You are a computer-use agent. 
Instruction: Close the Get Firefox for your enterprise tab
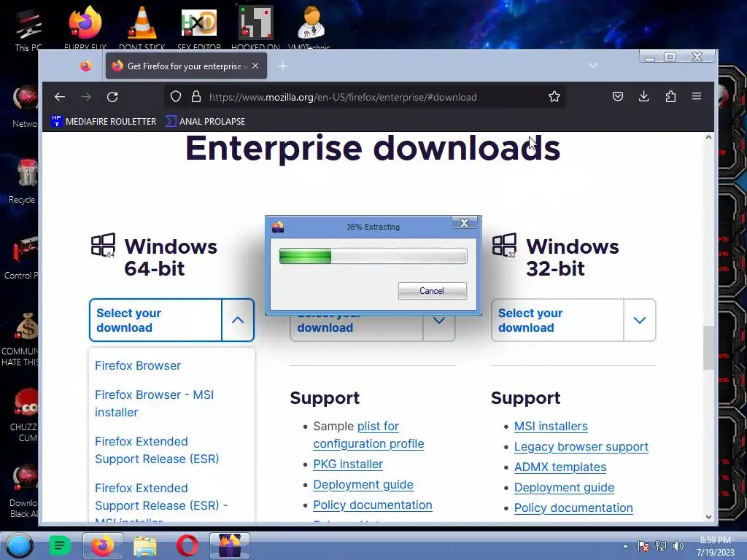point(256,66)
